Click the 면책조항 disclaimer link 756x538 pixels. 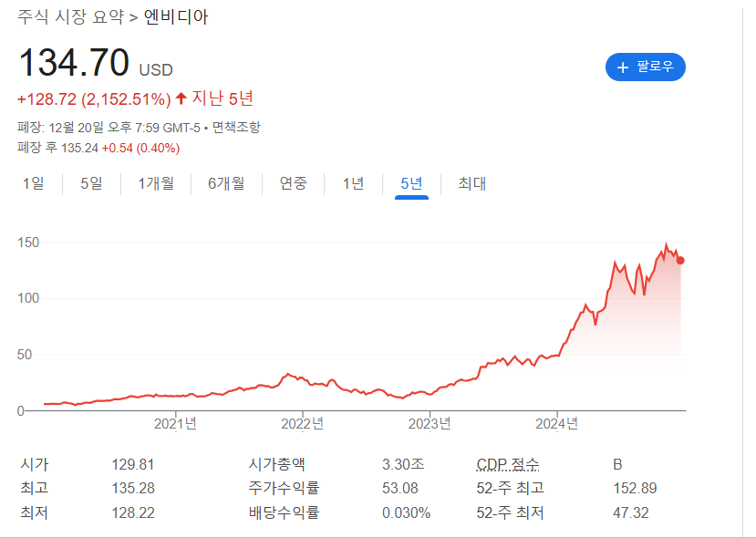[x=236, y=128]
